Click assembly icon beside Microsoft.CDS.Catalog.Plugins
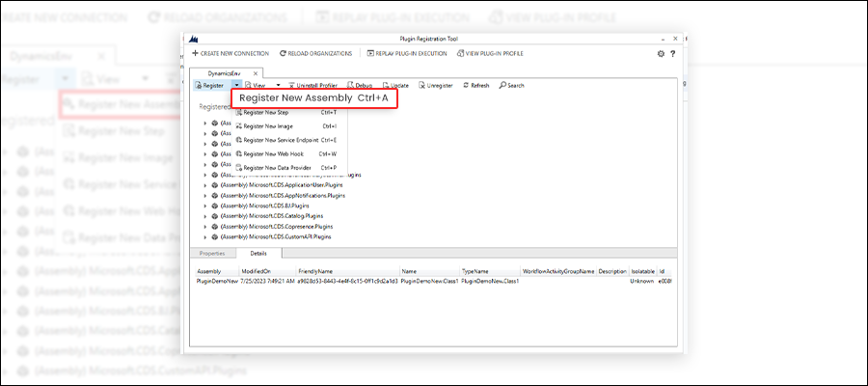The width and height of the screenshot is (868, 386). [215, 216]
